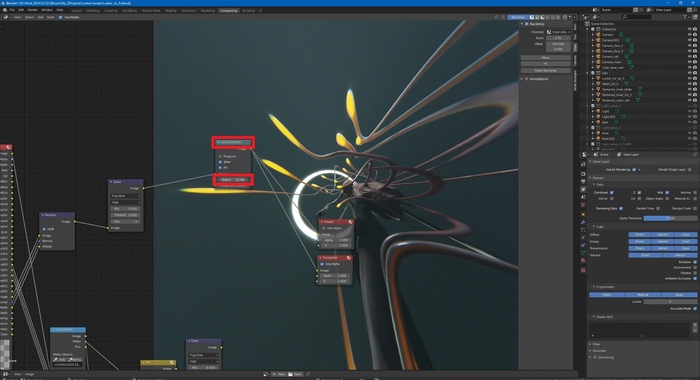Viewport: 700px width, 380px height.
Task: Click the outliner filter funnel icon
Action: (x=685, y=17)
